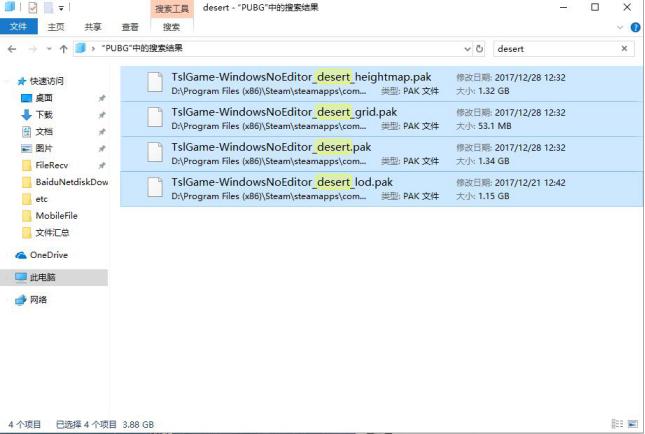Open 图片 folder in quick access
The width and height of the screenshot is (645, 434).
point(44,148)
